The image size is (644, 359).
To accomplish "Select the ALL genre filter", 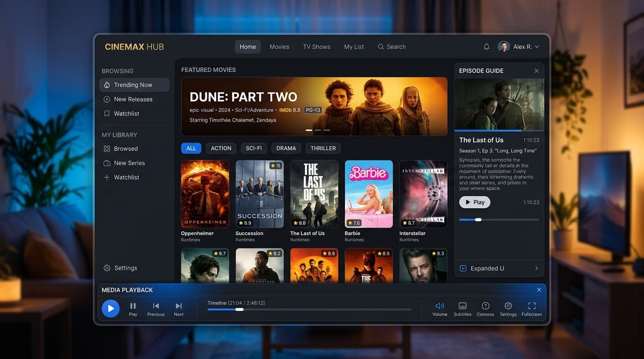I will pos(191,148).
